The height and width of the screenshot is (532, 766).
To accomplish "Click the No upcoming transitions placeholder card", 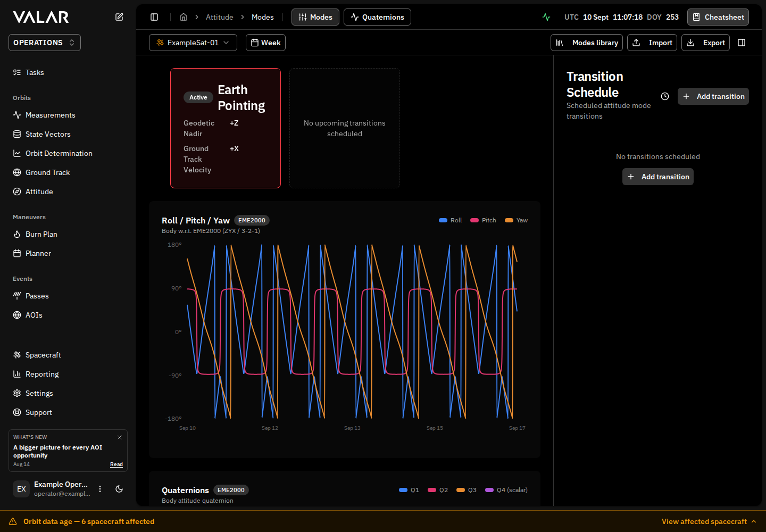I will click(345, 128).
